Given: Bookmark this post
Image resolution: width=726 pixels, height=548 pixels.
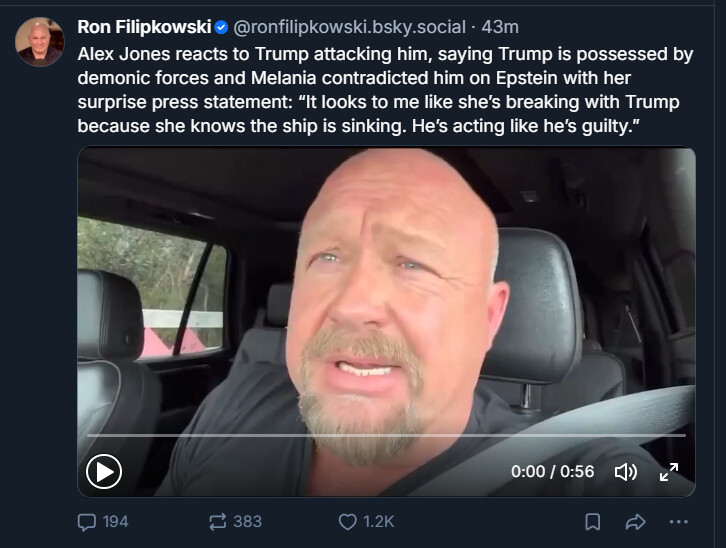Looking at the screenshot, I should click(592, 521).
